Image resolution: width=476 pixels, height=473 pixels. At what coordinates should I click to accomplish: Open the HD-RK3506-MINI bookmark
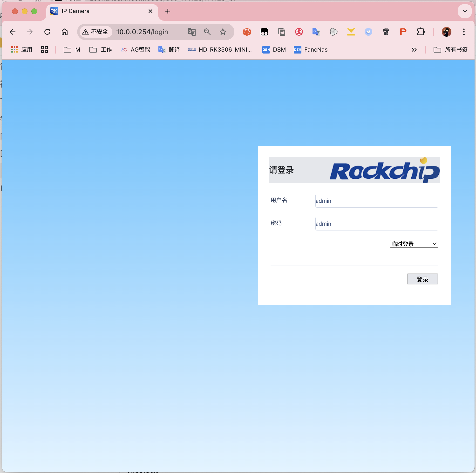[x=220, y=49]
